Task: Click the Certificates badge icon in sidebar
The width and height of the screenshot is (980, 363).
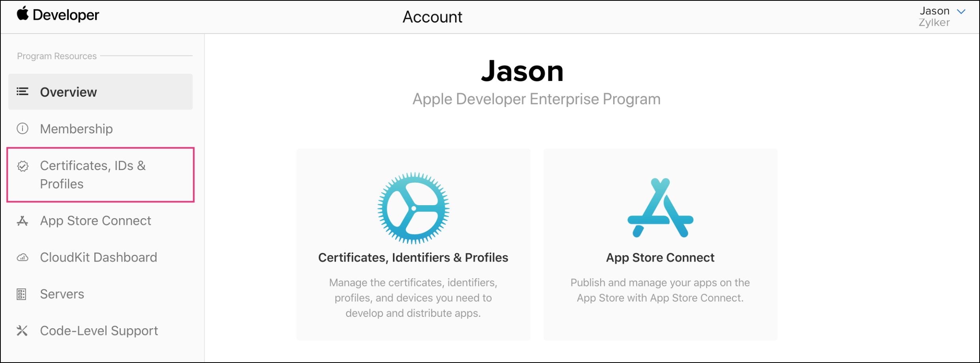Action: (23, 166)
